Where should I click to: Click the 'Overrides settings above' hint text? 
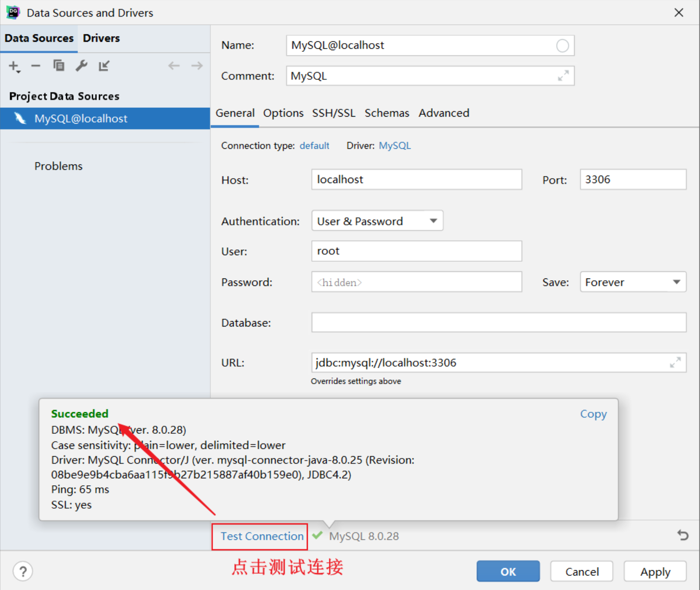click(x=356, y=381)
